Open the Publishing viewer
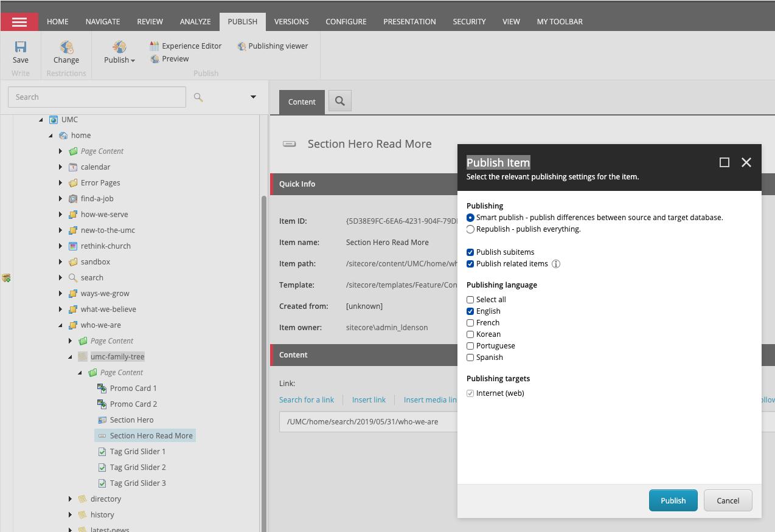The width and height of the screenshot is (775, 532). click(273, 46)
